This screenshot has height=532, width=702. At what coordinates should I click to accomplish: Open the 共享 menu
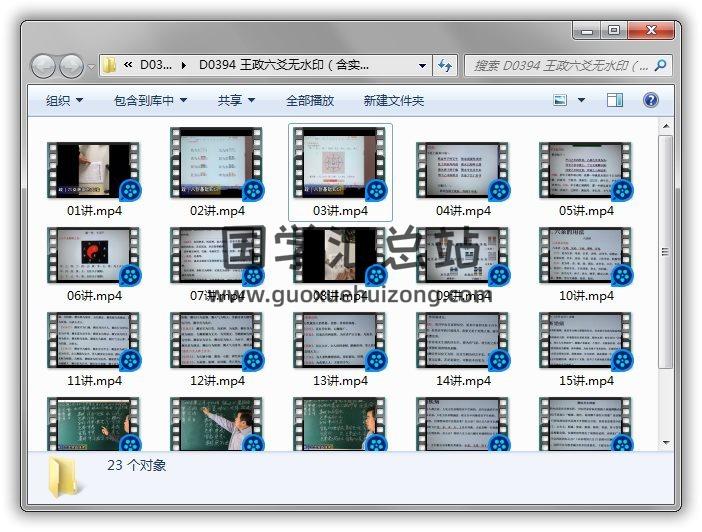236,100
